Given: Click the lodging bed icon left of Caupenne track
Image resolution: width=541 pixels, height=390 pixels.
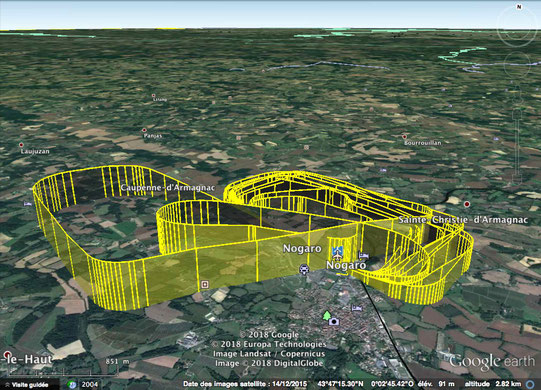Looking at the screenshot, I should (28, 204).
